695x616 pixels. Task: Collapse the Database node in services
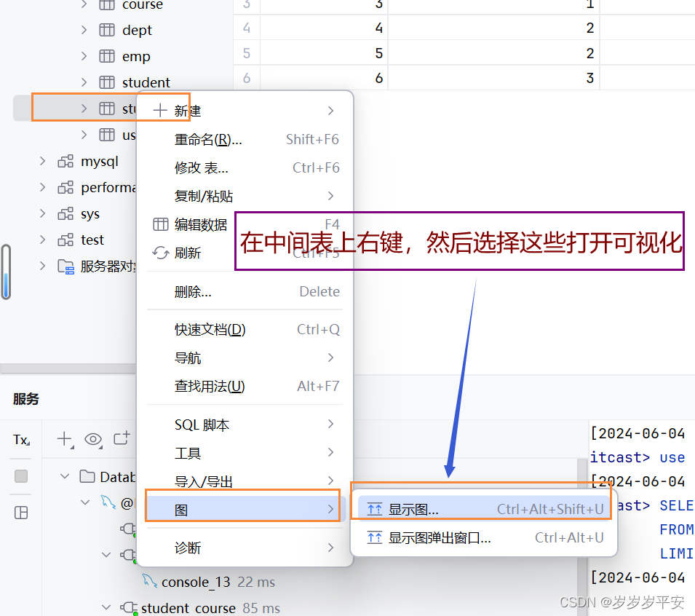click(65, 476)
